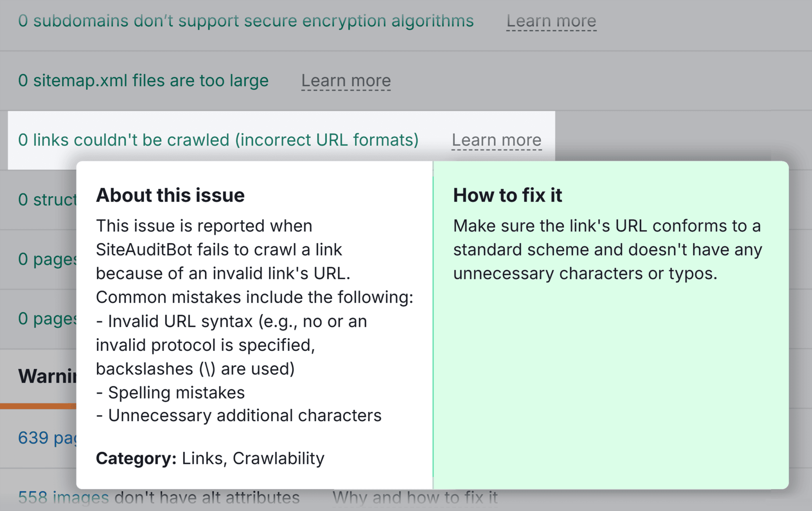Click the 'How to fix it' heading
Image resolution: width=812 pixels, height=511 pixels.
508,195
